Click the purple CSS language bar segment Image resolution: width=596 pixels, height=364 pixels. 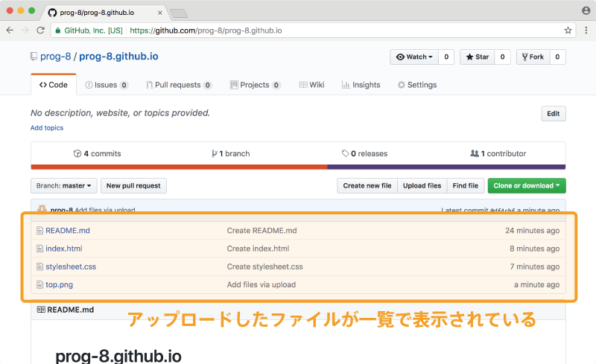pyautogui.click(x=446, y=167)
